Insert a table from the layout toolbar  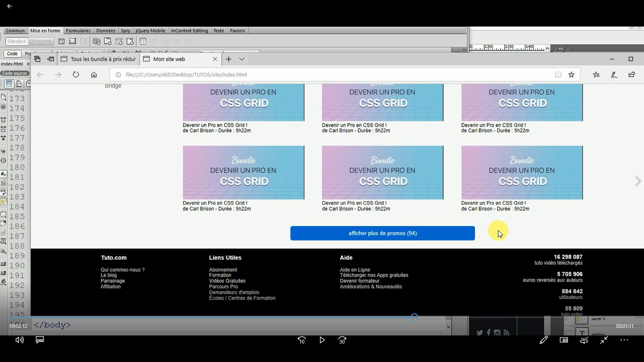coord(143,41)
